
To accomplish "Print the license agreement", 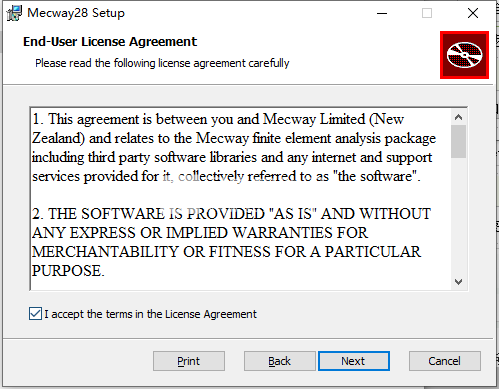I will click(x=189, y=361).
